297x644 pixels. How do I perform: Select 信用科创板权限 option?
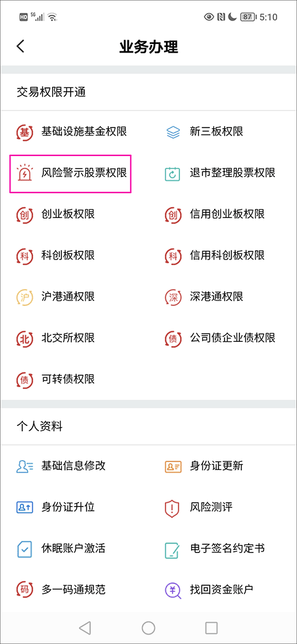[x=215, y=256]
